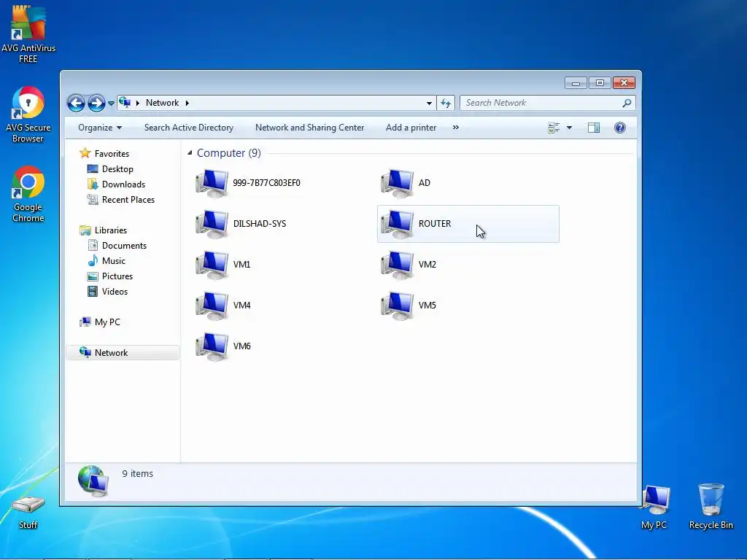Click Add a printer
Image resolution: width=747 pixels, height=560 pixels.
pos(411,128)
